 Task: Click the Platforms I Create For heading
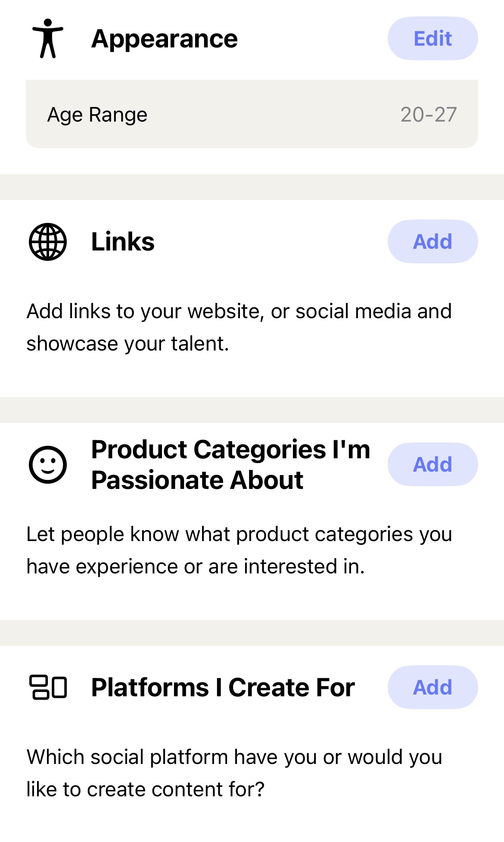pos(223,687)
